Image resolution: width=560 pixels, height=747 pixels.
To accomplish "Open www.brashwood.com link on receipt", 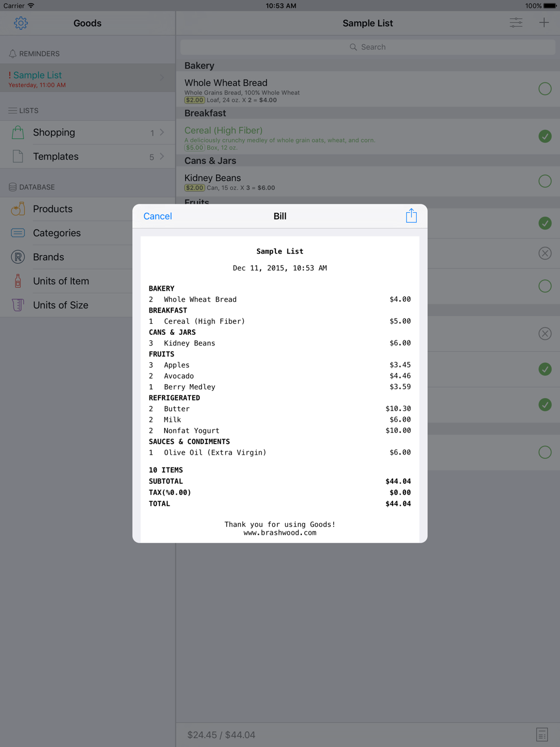I will pyautogui.click(x=280, y=533).
